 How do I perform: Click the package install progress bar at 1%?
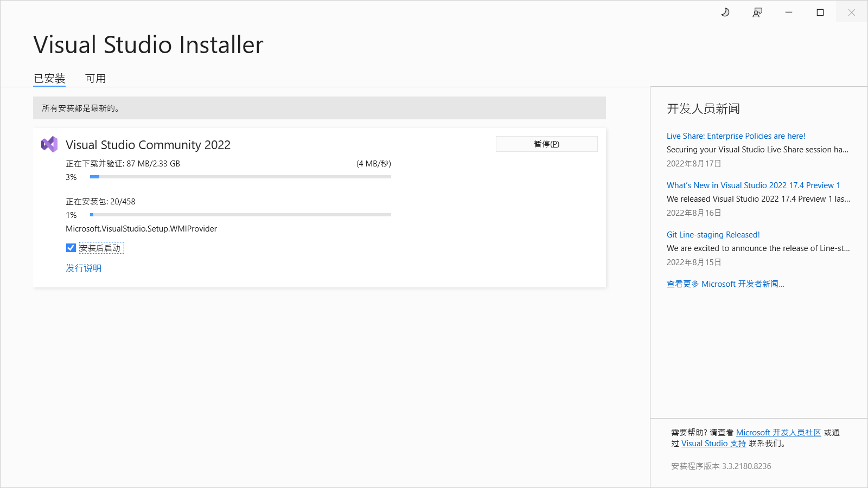click(240, 215)
